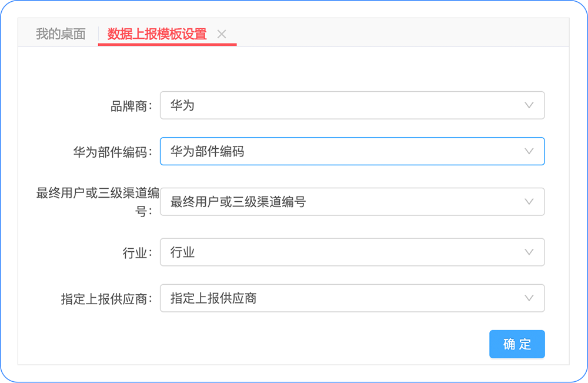The image size is (588, 383).
Task: Click chevron for 最终用户或三级渠道编号 field
Action: 529,202
